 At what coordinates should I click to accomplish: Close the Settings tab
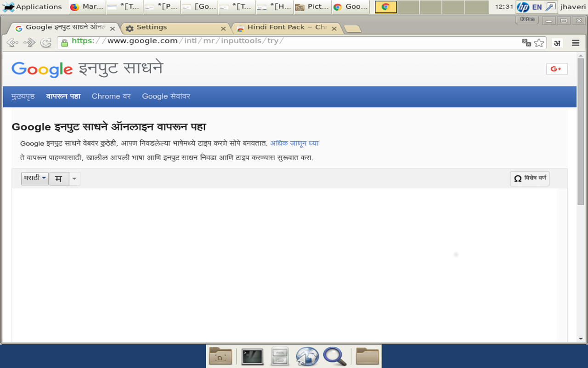[x=223, y=29]
